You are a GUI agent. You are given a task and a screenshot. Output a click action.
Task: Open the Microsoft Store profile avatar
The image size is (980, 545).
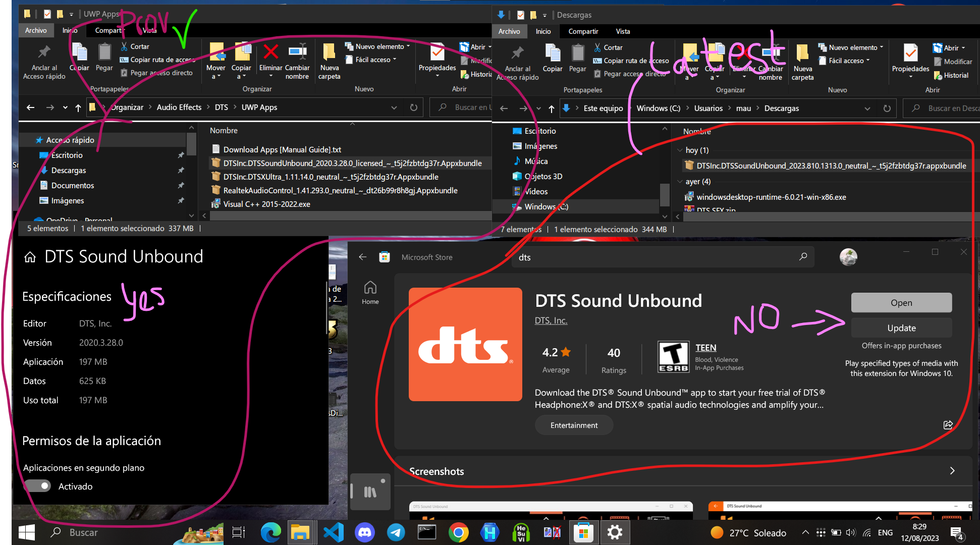click(848, 257)
